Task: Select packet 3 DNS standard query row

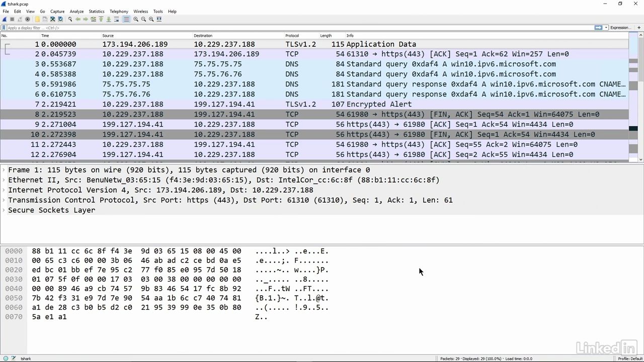Action: (x=314, y=64)
